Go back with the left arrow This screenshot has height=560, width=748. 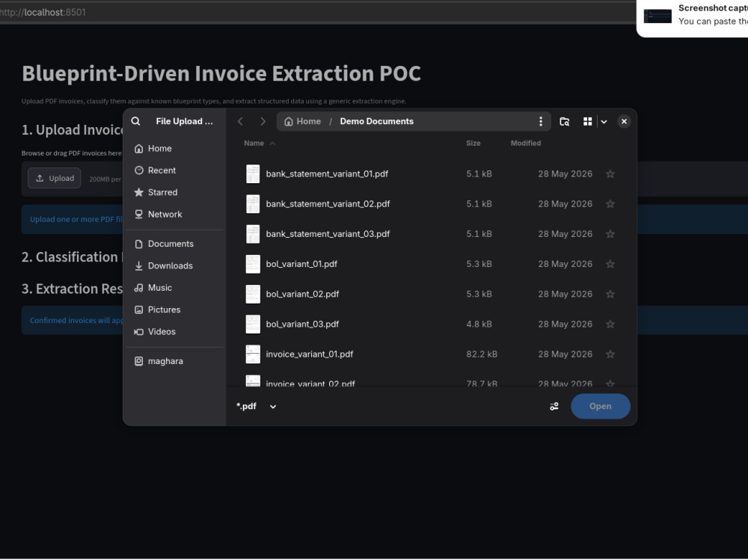click(x=240, y=121)
